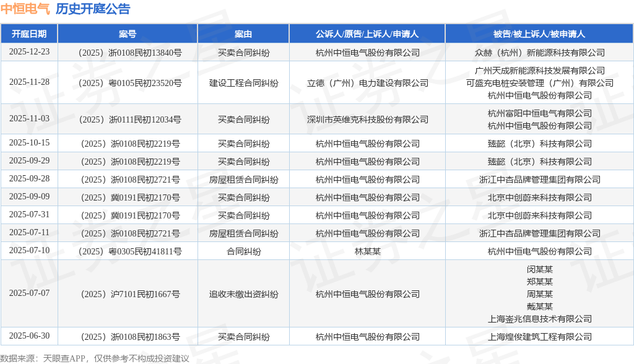Viewport: 634px width, 364px height.
Task: Select the 开庭日期 column header
Action: [x=29, y=34]
